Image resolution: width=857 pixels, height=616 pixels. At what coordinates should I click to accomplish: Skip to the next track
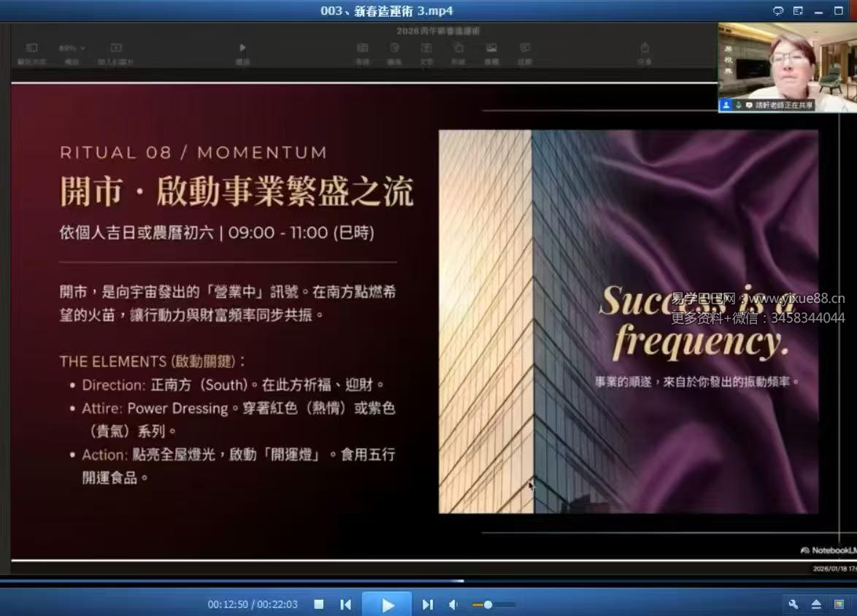(428, 604)
